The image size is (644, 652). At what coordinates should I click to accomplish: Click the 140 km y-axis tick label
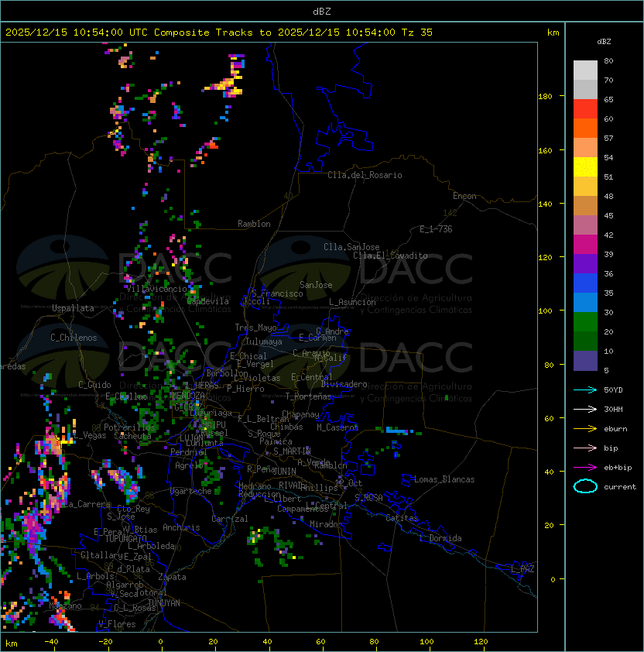point(545,204)
